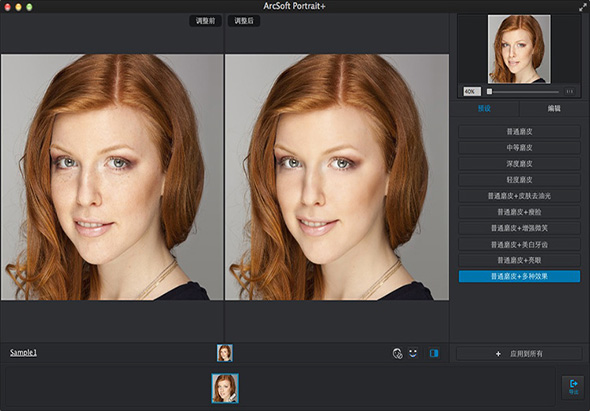This screenshot has width=590, height=411.
Task: Click the 调整前 before label
Action: pyautogui.click(x=205, y=21)
